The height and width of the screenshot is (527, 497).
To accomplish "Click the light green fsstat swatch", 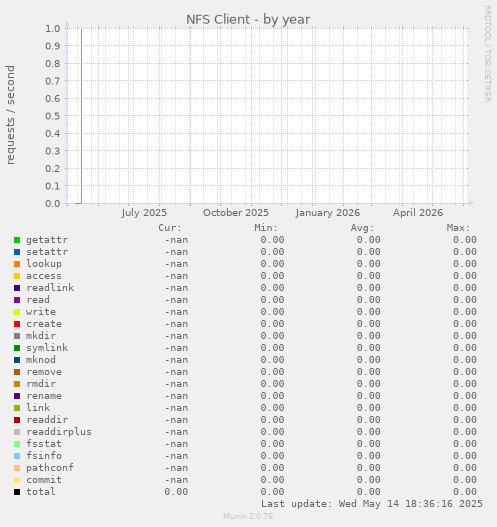I will point(17,444).
